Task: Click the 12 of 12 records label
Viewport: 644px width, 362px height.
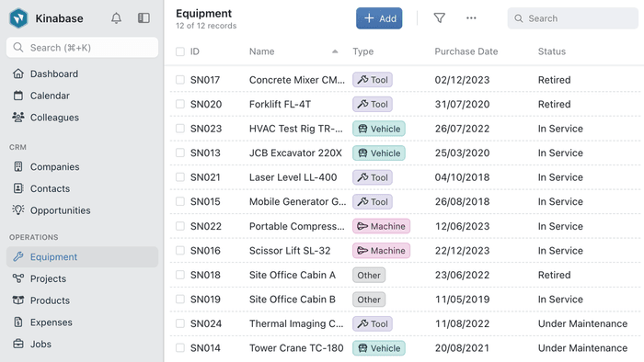Action: pyautogui.click(x=206, y=26)
